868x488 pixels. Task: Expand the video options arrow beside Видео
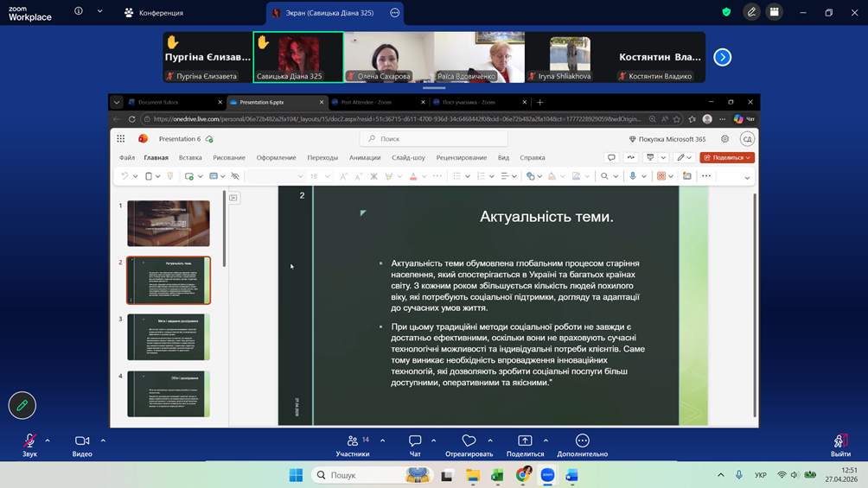click(103, 440)
